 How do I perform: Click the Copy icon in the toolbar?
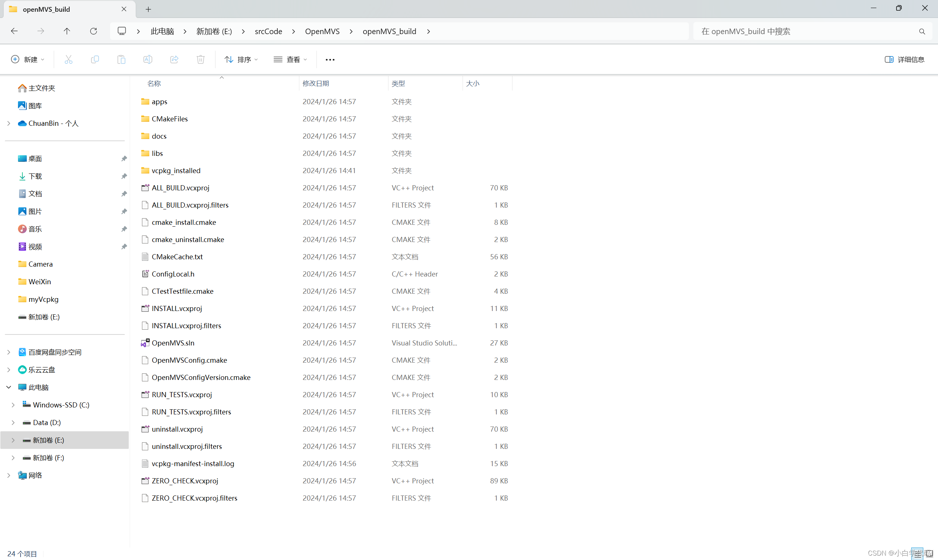coord(95,59)
